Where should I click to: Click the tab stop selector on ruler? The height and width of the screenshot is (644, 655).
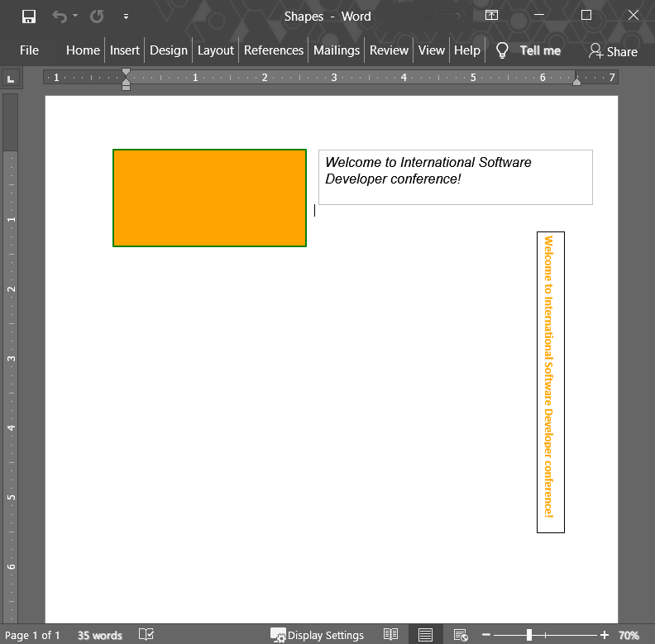coord(10,78)
